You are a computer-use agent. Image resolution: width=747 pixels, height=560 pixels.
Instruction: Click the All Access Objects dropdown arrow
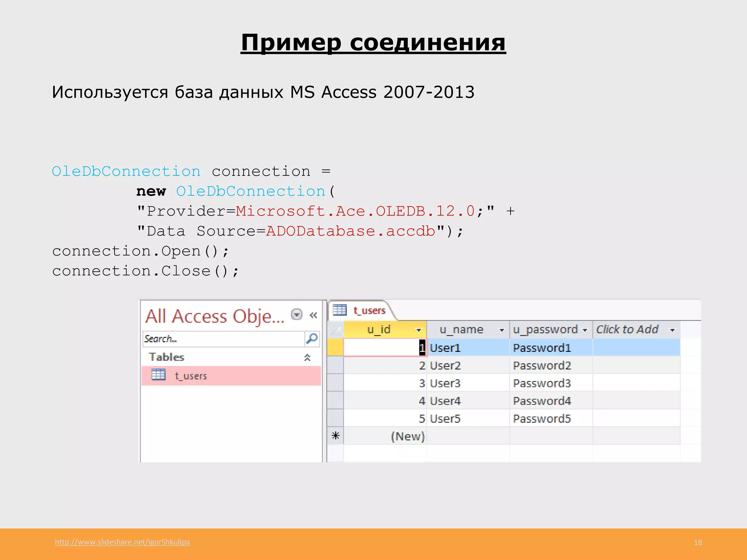tap(297, 314)
